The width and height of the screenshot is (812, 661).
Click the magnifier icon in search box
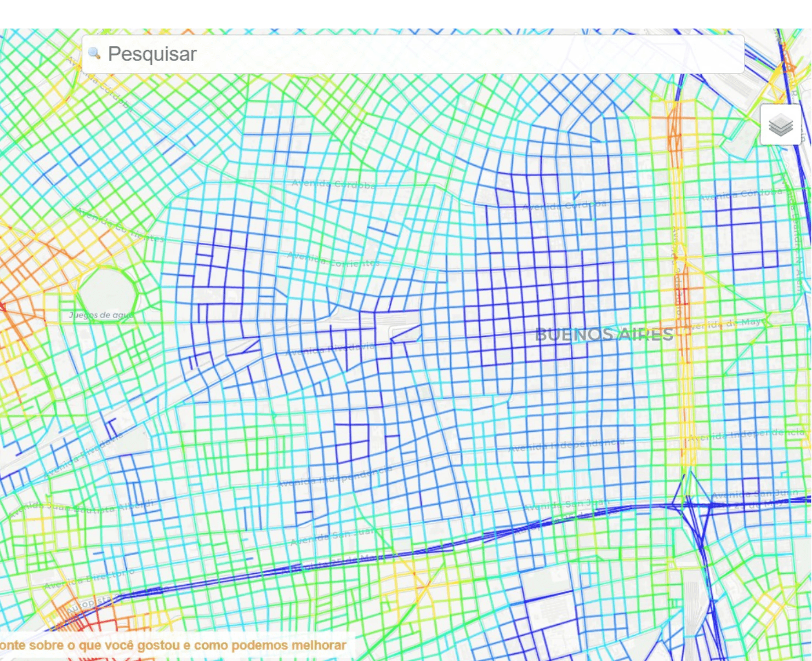pos(94,53)
